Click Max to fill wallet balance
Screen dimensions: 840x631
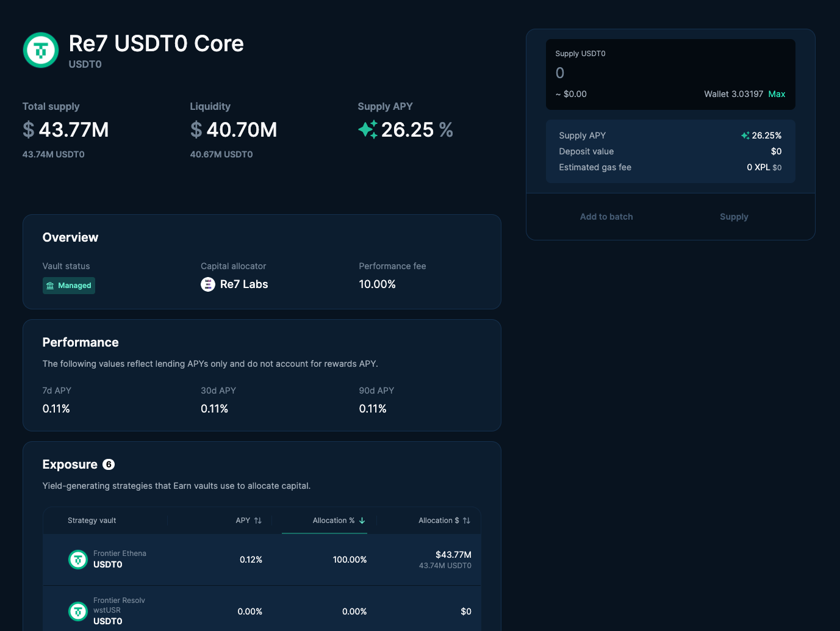click(x=777, y=94)
